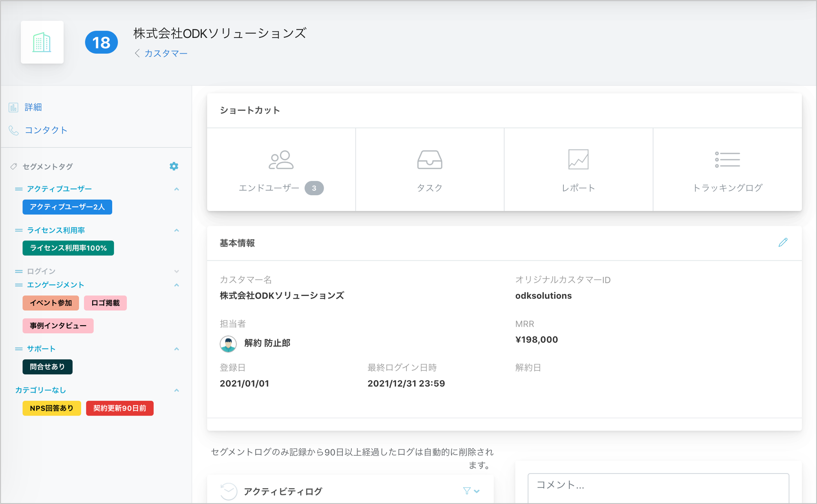The image size is (817, 504).
Task: Click the セグメントタグ tag icon
Action: click(x=14, y=166)
